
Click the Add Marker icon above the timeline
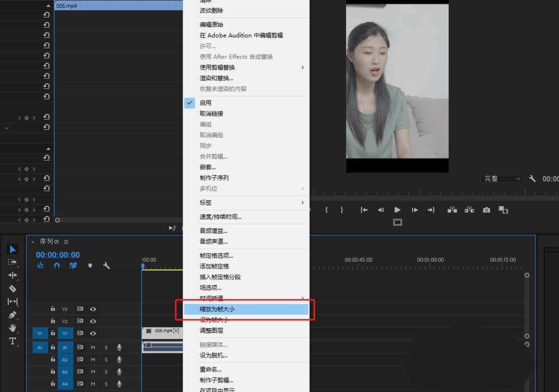point(90,266)
